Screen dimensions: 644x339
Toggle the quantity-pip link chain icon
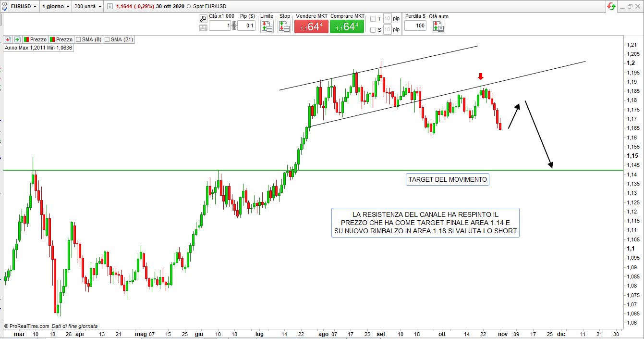click(234, 25)
